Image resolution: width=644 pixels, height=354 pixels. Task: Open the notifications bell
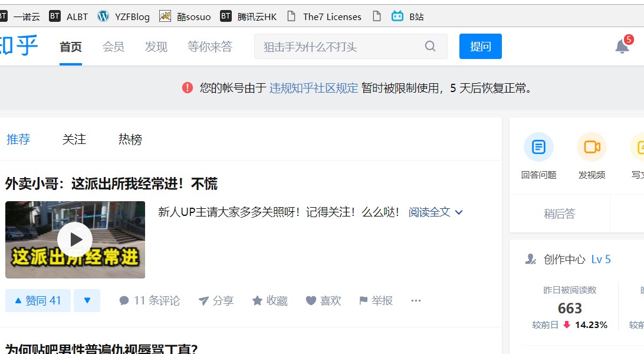click(622, 47)
